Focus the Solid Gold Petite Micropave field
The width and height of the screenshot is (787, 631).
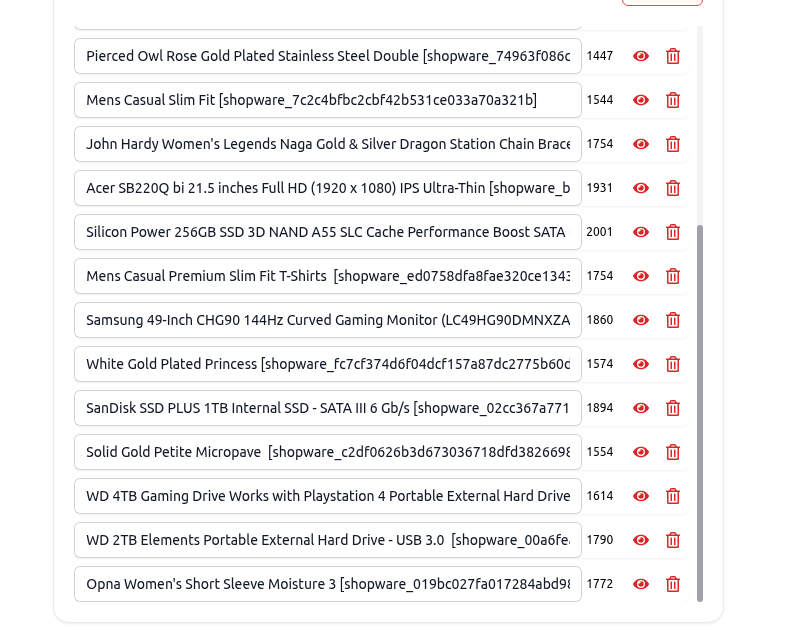[x=328, y=452]
